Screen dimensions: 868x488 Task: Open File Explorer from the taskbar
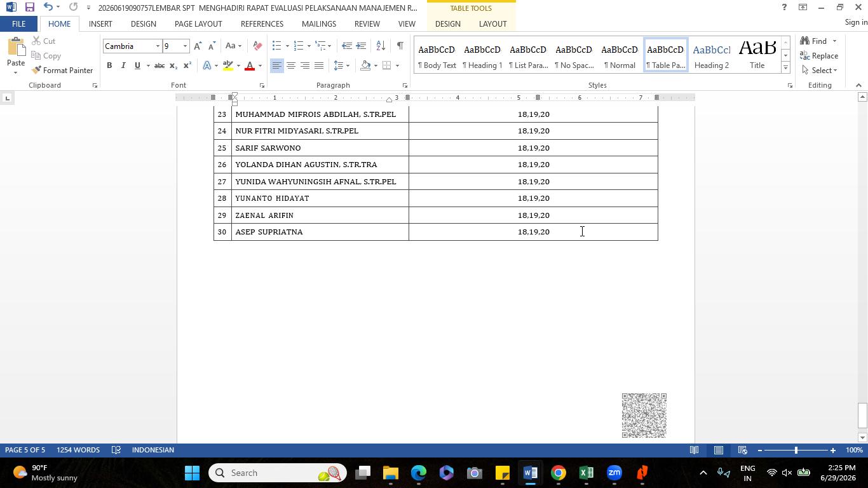pos(390,473)
